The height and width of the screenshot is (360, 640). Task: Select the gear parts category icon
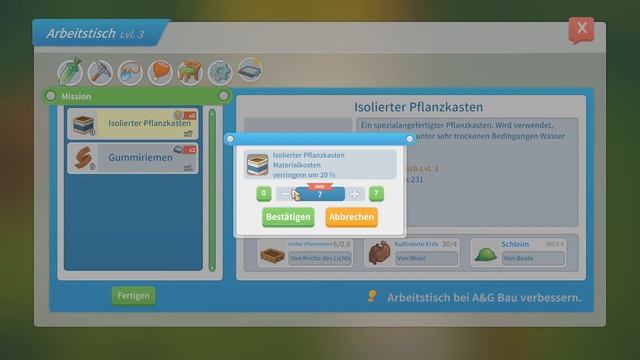pyautogui.click(x=220, y=72)
